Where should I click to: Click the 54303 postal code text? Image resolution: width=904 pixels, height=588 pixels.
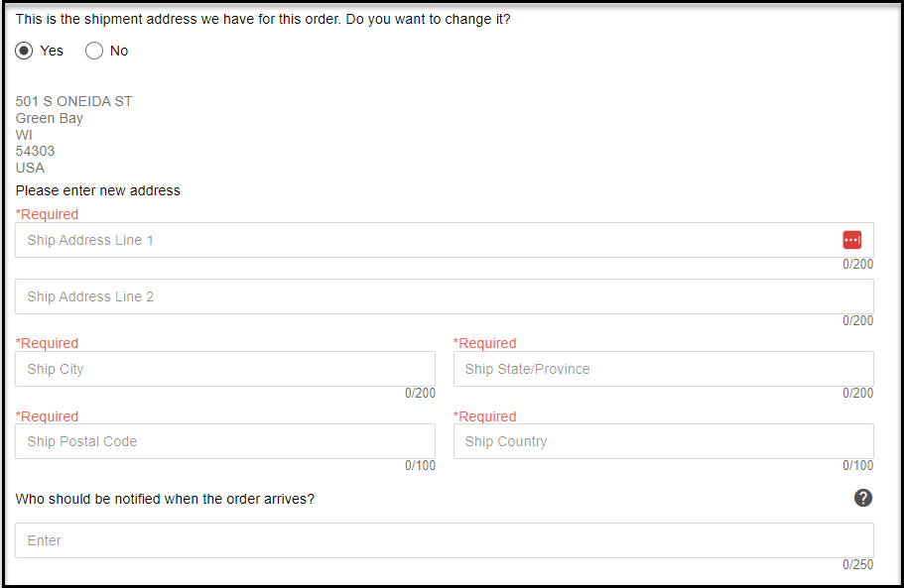(36, 151)
